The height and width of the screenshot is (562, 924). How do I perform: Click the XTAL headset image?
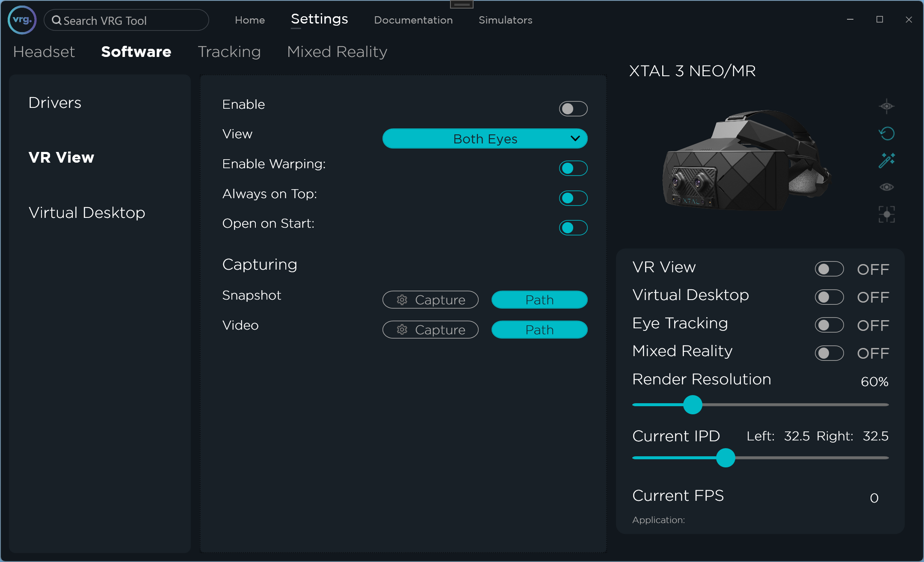[x=746, y=161]
